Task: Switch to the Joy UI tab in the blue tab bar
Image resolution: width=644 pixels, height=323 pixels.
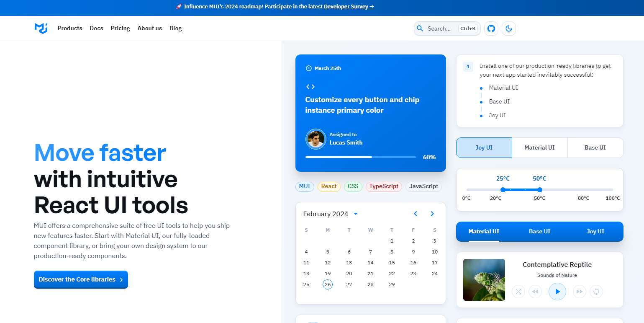Action: click(x=595, y=232)
